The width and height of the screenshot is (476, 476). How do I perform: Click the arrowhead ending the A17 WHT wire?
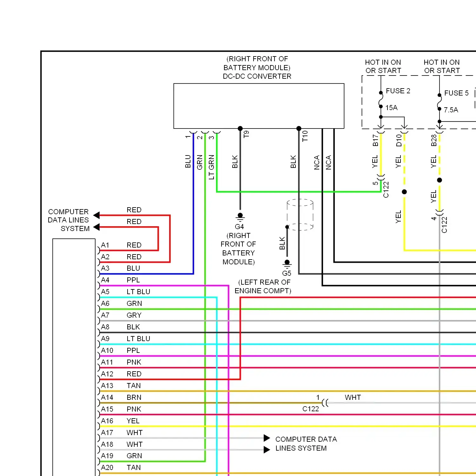267,438
